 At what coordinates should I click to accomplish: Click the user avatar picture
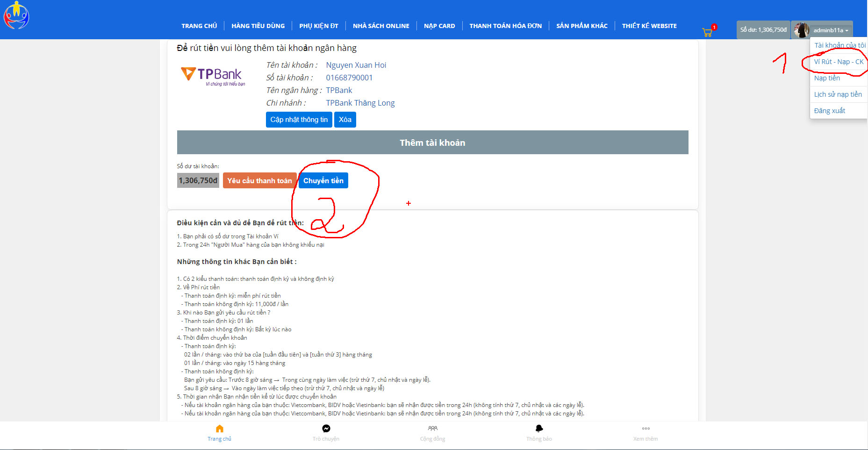[x=802, y=30]
